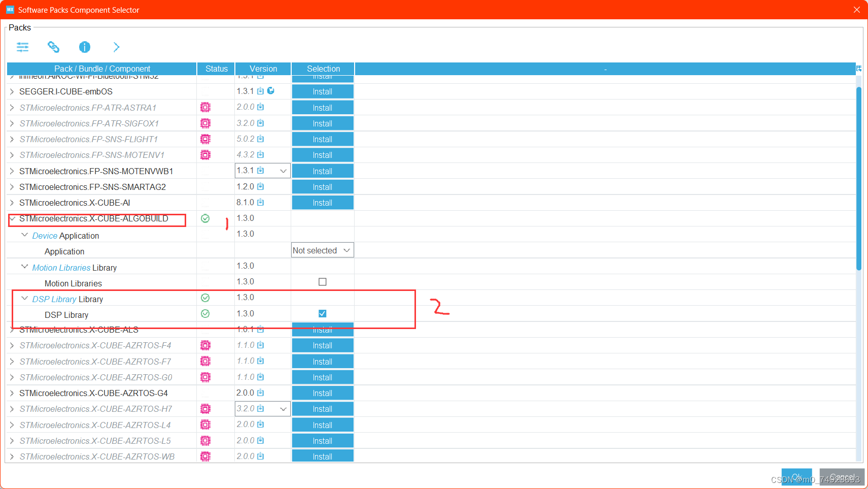Image resolution: width=868 pixels, height=489 pixels.
Task: Expand the STMicroelectronics.X-CUBE-AI pack
Action: [x=12, y=203]
